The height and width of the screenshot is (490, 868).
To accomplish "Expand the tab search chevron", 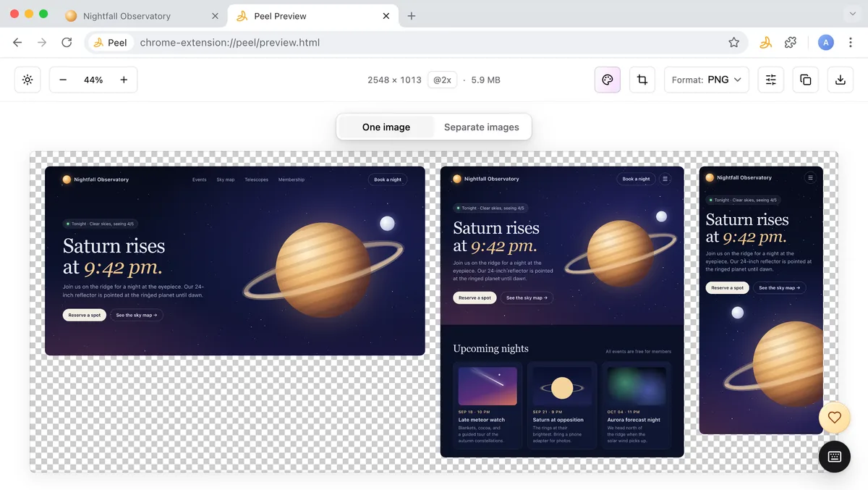I will coord(853,14).
